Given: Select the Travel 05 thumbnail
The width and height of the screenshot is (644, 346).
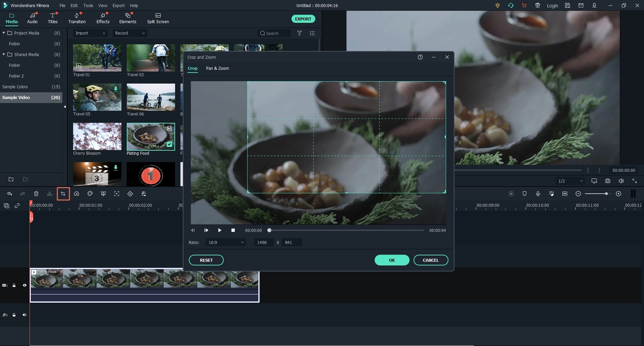Looking at the screenshot, I should click(x=97, y=97).
